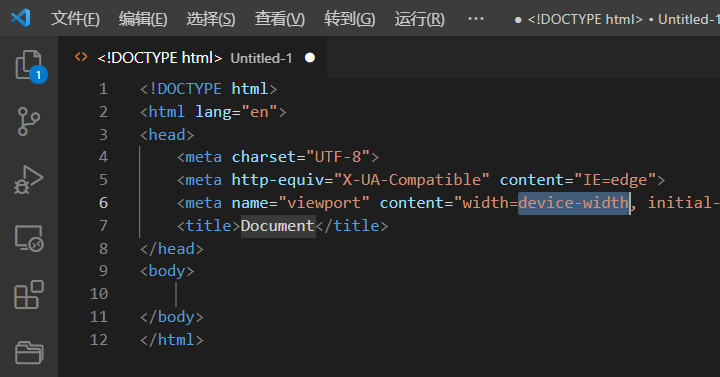The width and height of the screenshot is (720, 377).
Task: Click the opening head tag on line 3
Action: 167,135
